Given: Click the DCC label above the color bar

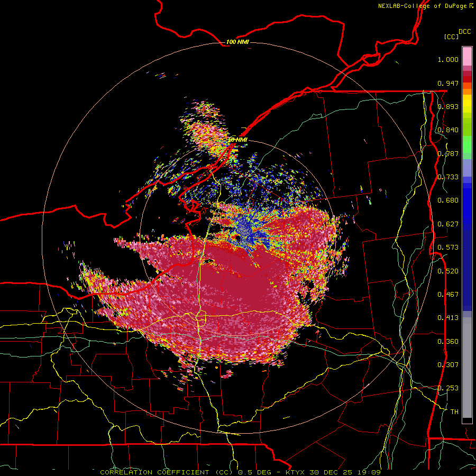Looking at the screenshot, I should click(x=464, y=32).
